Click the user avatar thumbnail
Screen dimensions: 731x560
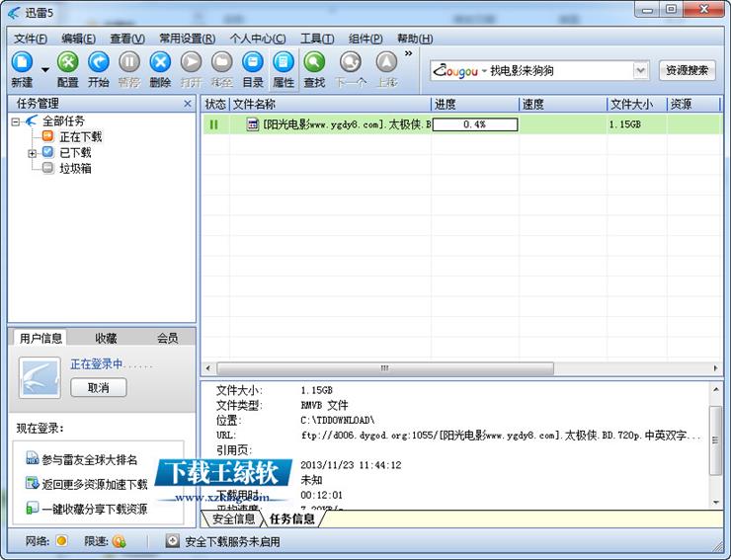[x=41, y=377]
